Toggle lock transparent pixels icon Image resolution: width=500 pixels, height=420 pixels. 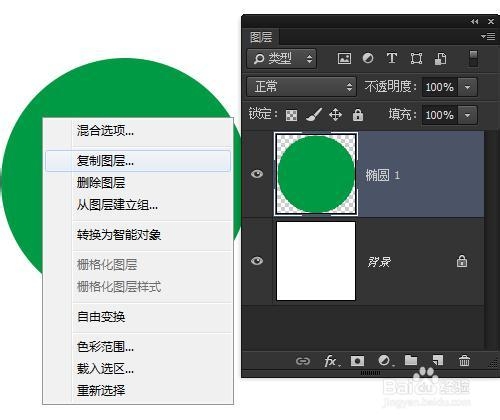point(291,115)
